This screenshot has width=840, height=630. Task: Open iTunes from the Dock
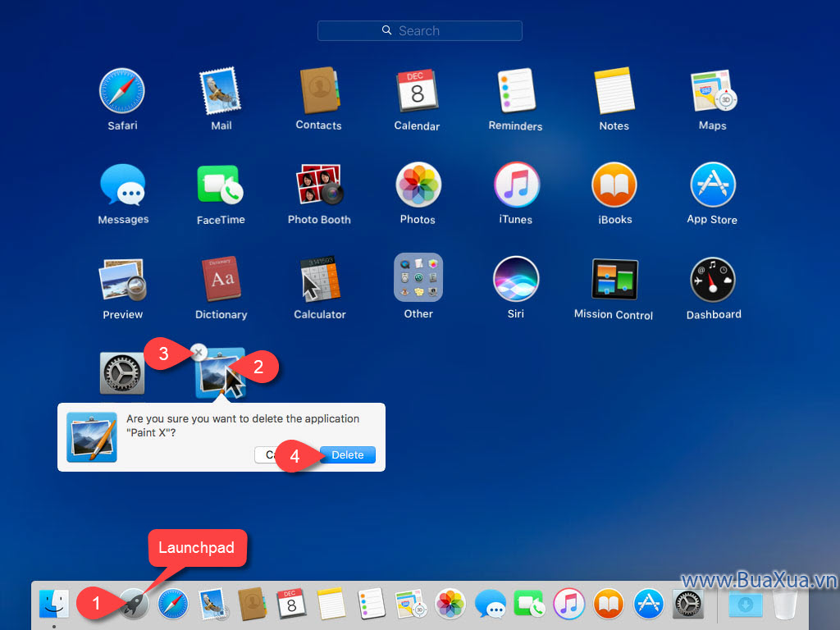(569, 604)
